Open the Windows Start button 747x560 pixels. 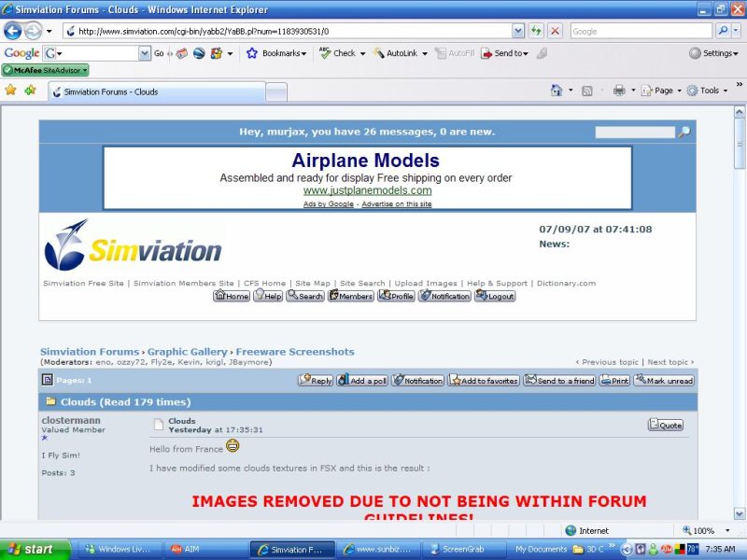[35, 549]
